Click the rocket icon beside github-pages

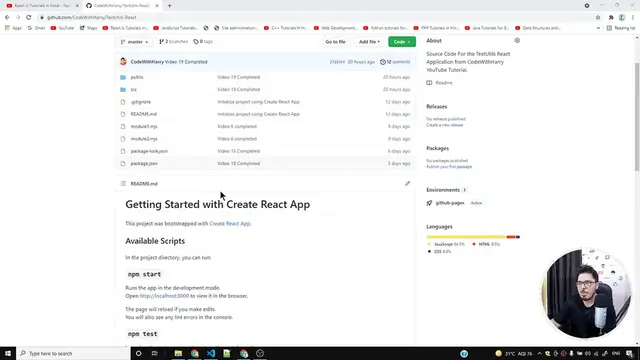pos(429,203)
